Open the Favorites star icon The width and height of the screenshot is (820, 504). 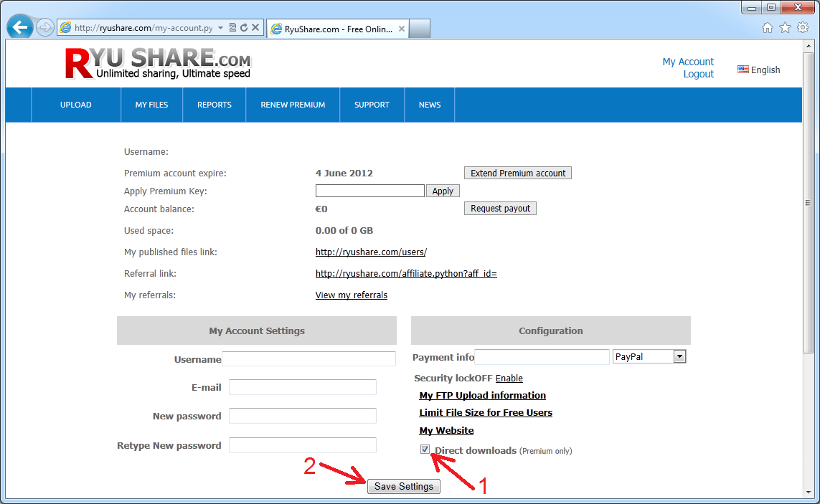pos(785,28)
